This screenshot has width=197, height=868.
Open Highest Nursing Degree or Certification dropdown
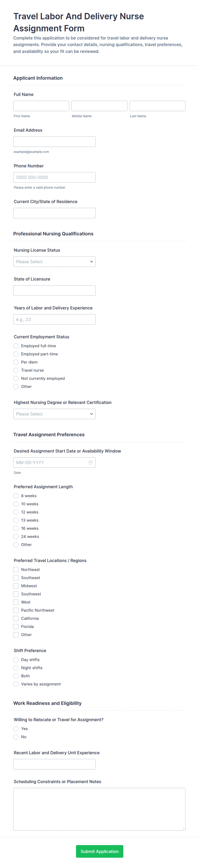pyautogui.click(x=54, y=414)
